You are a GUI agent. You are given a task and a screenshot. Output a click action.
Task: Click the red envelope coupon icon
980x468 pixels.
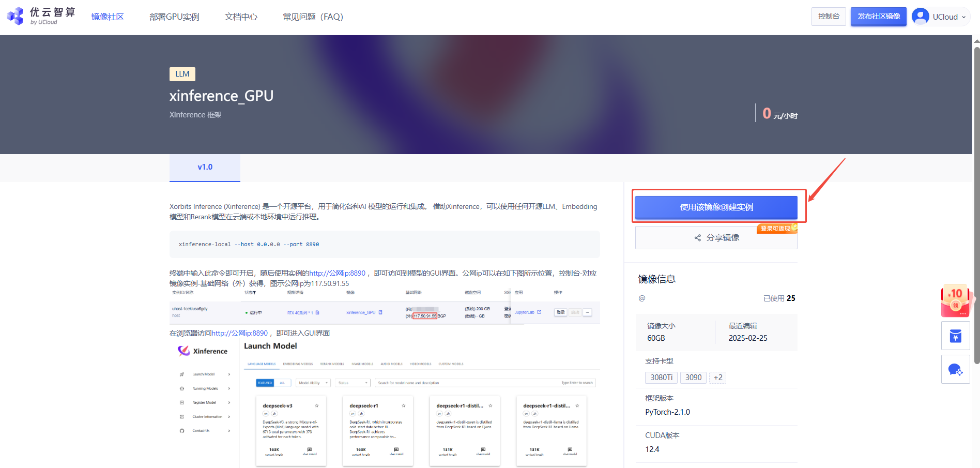[956, 301]
